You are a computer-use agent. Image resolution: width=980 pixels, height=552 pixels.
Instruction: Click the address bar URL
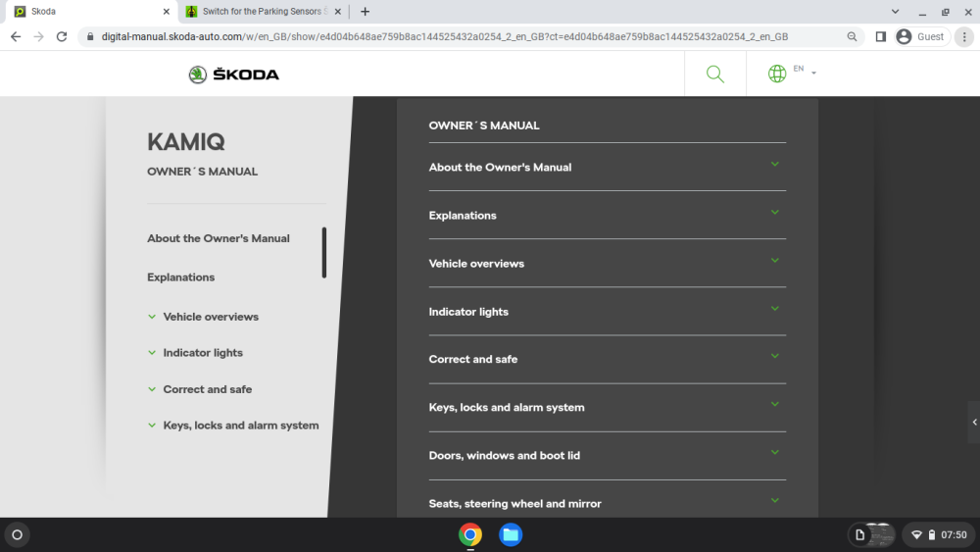pyautogui.click(x=444, y=37)
